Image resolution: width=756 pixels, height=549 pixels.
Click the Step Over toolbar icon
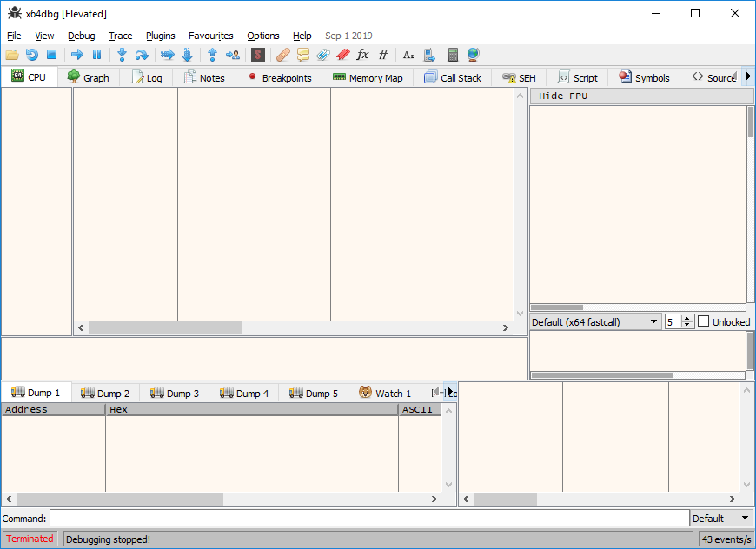[x=142, y=55]
